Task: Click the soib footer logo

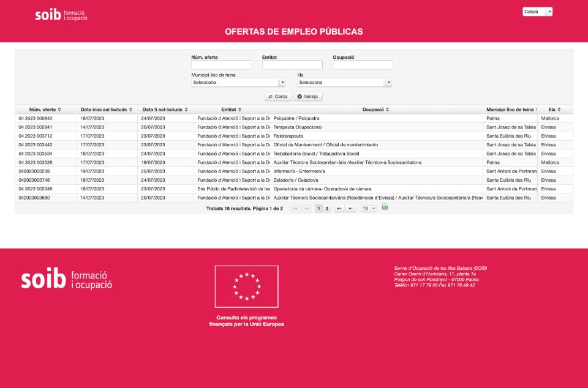Action: (66, 279)
